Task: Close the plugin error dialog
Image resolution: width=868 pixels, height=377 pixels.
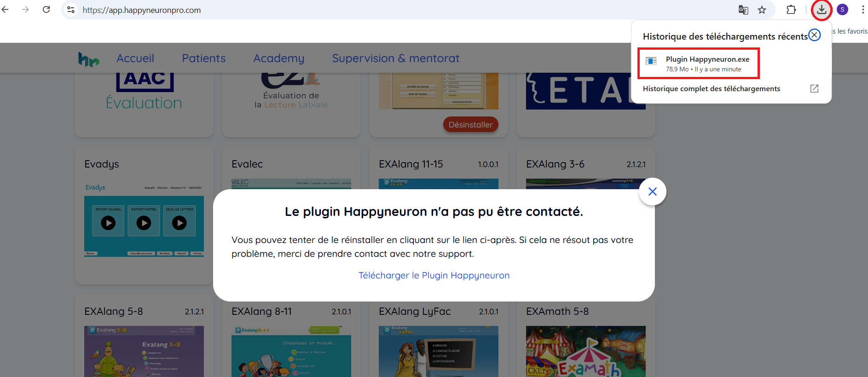Action: point(652,191)
